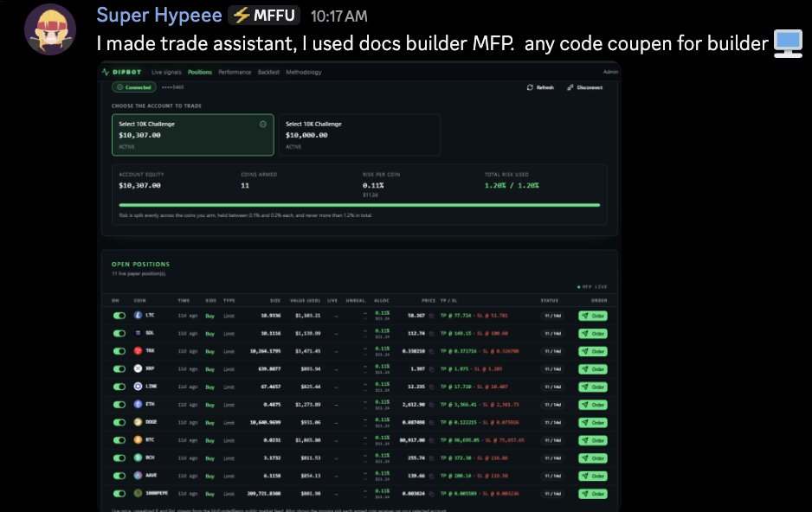Toggle the 1000PEPE position switch
Image resolution: width=812 pixels, height=512 pixels.
[119, 494]
